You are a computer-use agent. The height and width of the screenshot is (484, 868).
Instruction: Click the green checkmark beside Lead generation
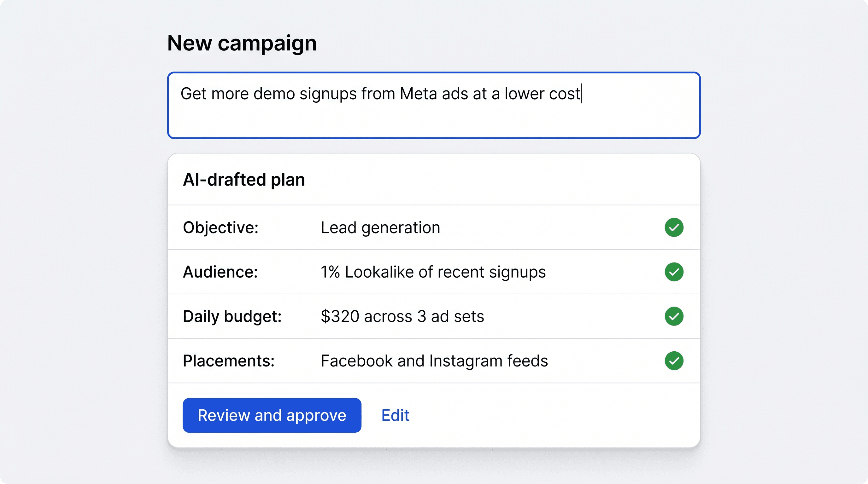point(674,228)
